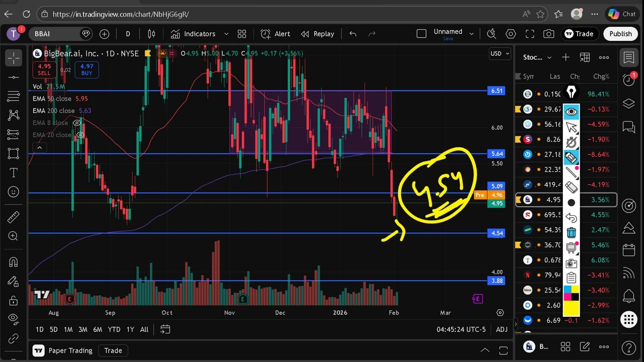
Task: Choose the cyan color swatch
Action: pyautogui.click(x=567, y=290)
